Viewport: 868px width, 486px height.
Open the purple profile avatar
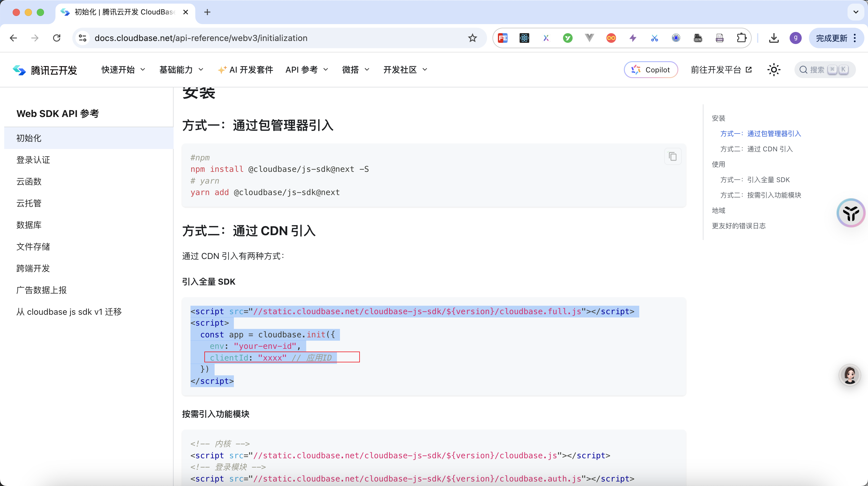coord(796,38)
